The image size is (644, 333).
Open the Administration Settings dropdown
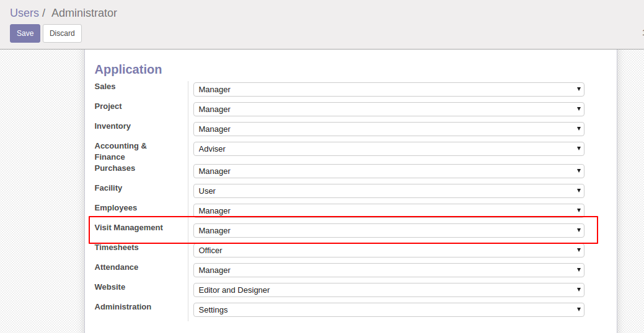(x=389, y=309)
